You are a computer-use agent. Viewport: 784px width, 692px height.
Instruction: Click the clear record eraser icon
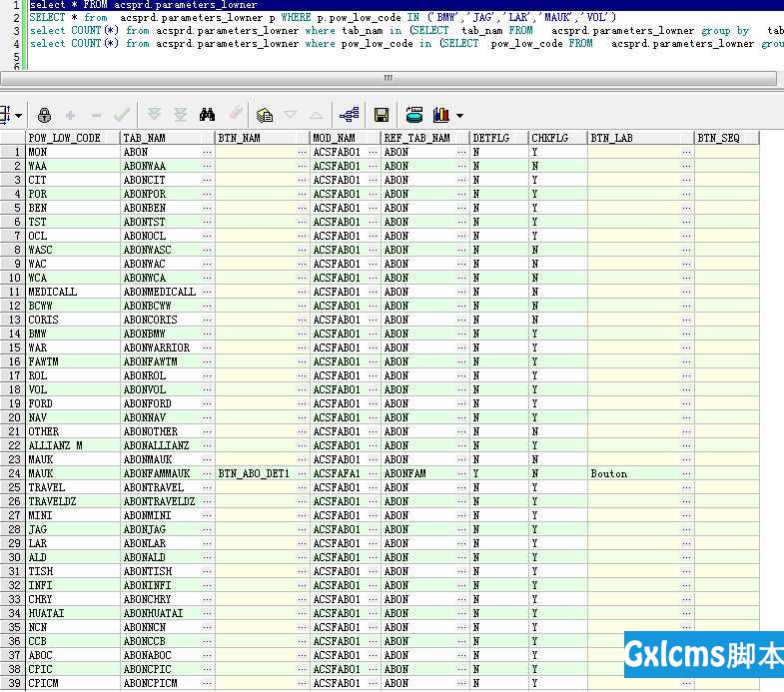tap(236, 113)
